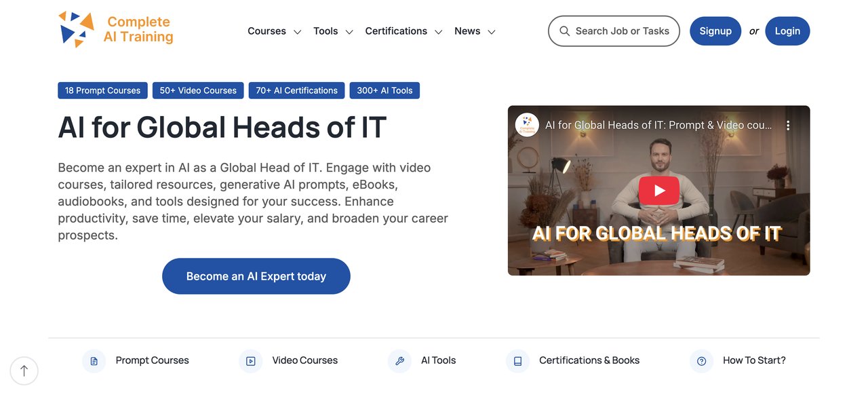This screenshot has width=868, height=395.
Task: Click the video title text link
Action: pos(658,126)
